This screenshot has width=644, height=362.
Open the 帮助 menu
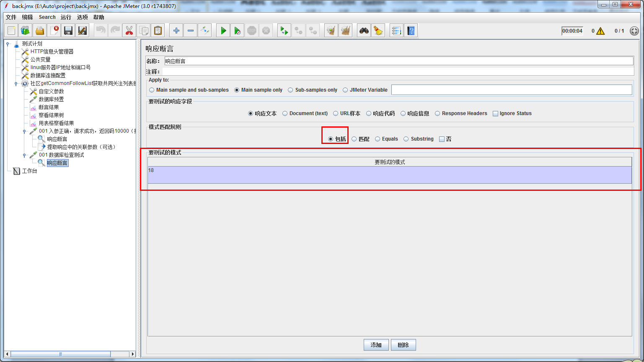(99, 17)
